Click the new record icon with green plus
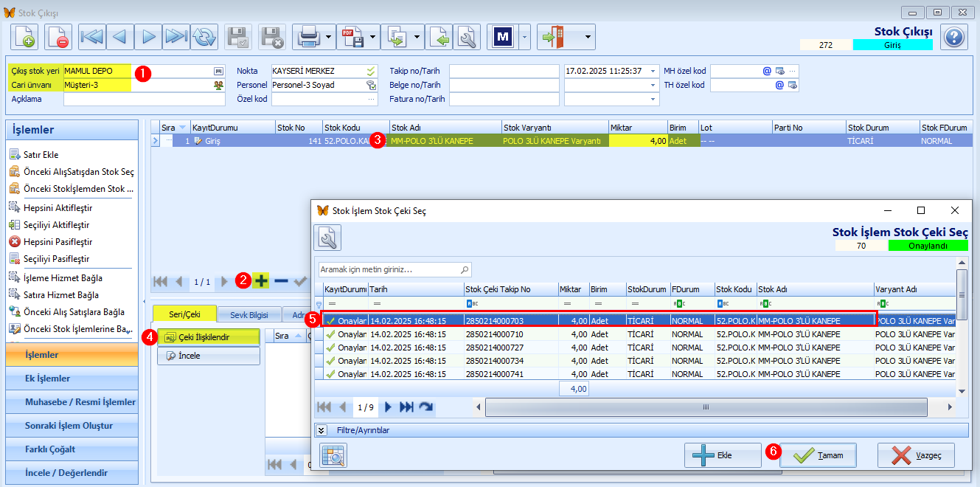Screen dimensions: 980x487 click(x=24, y=36)
